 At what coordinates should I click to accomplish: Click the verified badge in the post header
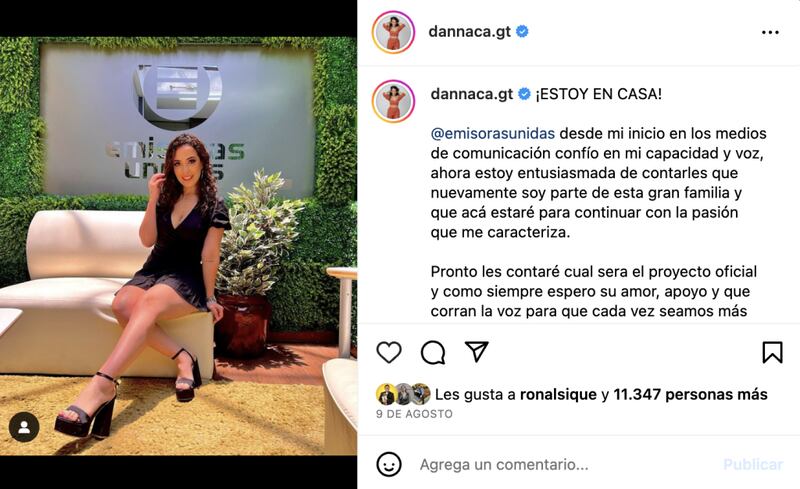[522, 32]
